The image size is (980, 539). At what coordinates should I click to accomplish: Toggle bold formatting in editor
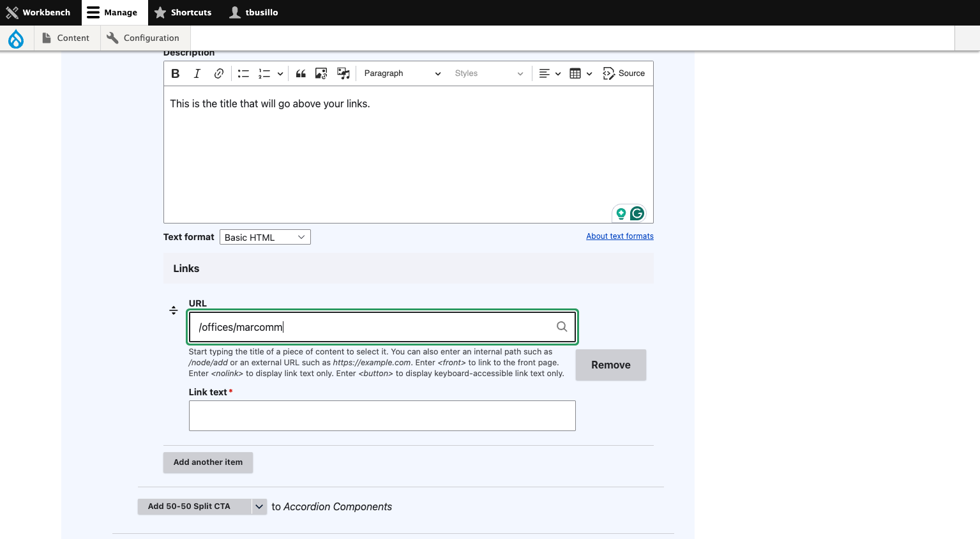click(x=176, y=73)
